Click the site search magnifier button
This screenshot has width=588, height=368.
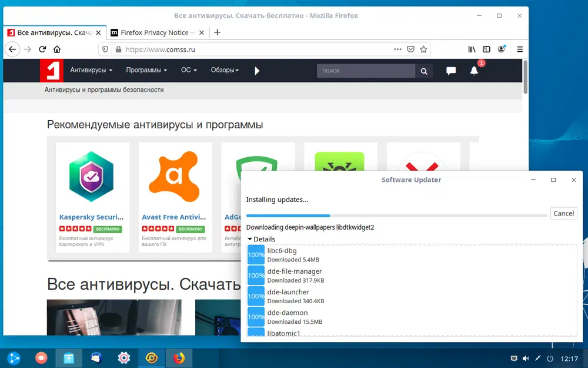pyautogui.click(x=424, y=71)
